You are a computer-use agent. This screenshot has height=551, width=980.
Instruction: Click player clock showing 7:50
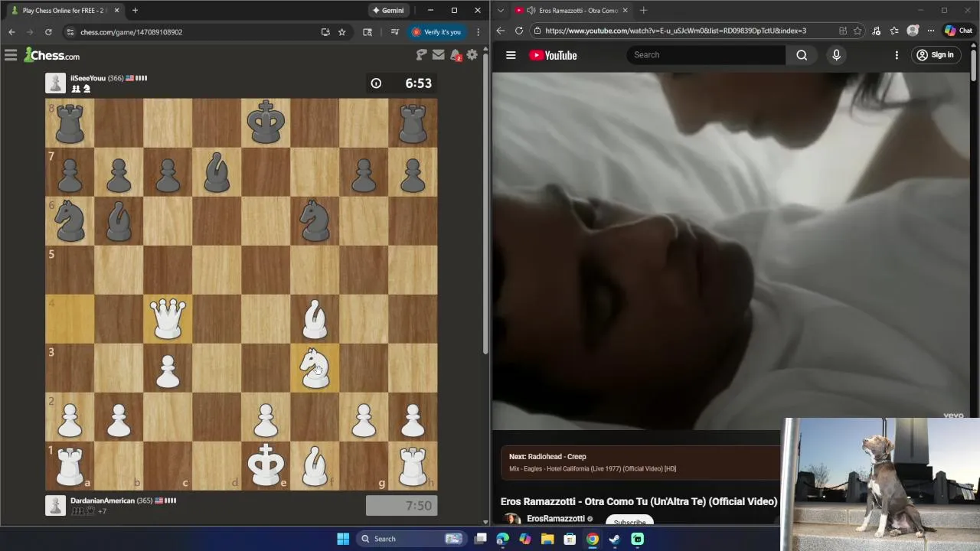402,506
